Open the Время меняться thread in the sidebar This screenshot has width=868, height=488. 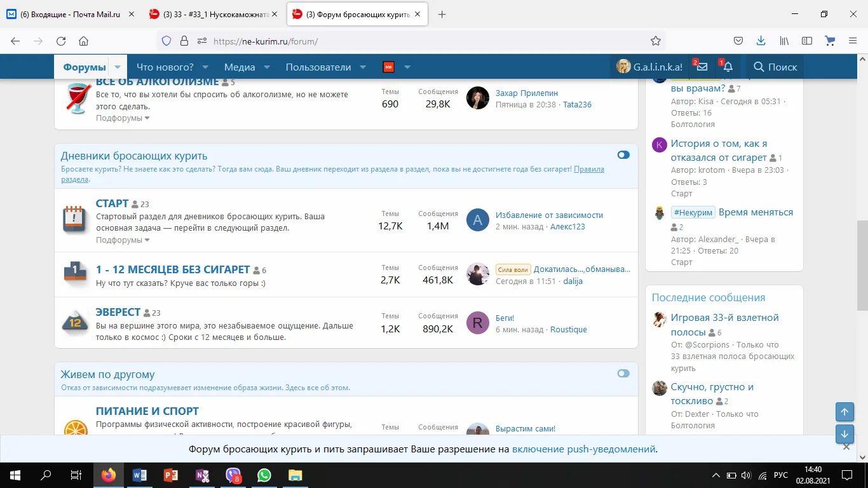pos(756,212)
